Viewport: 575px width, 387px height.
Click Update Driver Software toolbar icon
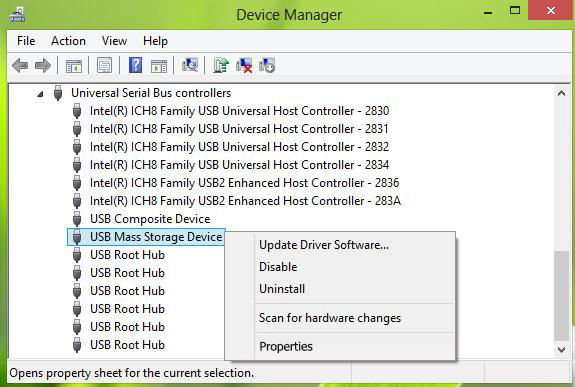coord(221,65)
